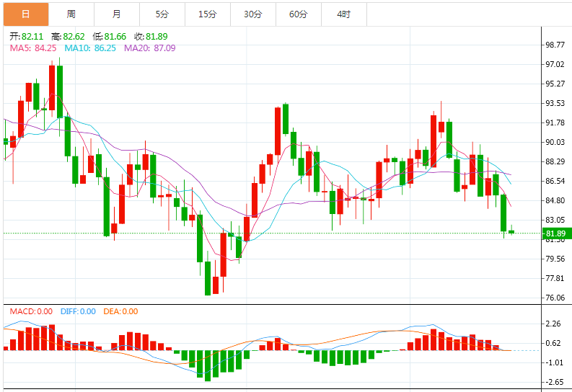Click the 97.02 price axis label
Screen dimensions: 572x392
(555, 64)
